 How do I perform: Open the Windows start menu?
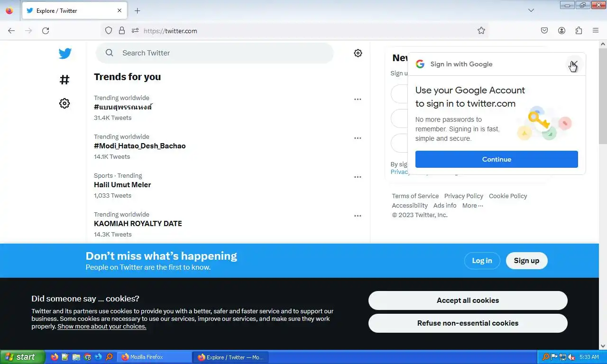22,357
